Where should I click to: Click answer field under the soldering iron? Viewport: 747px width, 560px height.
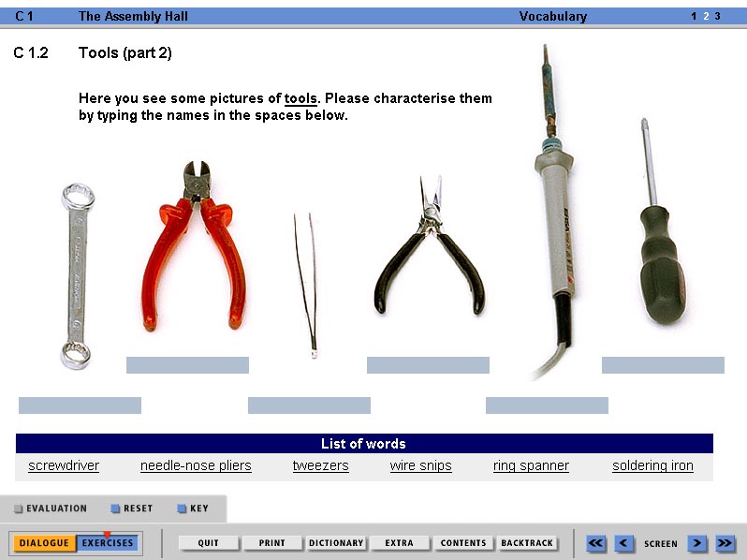547,405
